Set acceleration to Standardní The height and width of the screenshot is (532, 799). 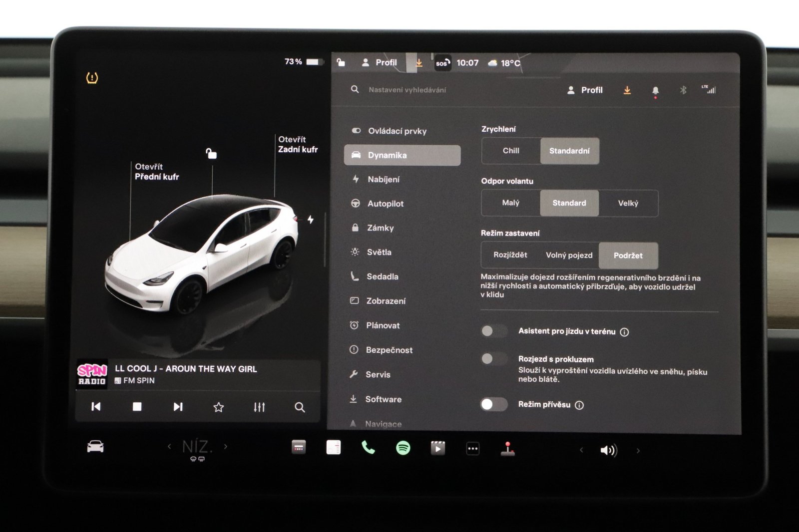click(x=570, y=151)
